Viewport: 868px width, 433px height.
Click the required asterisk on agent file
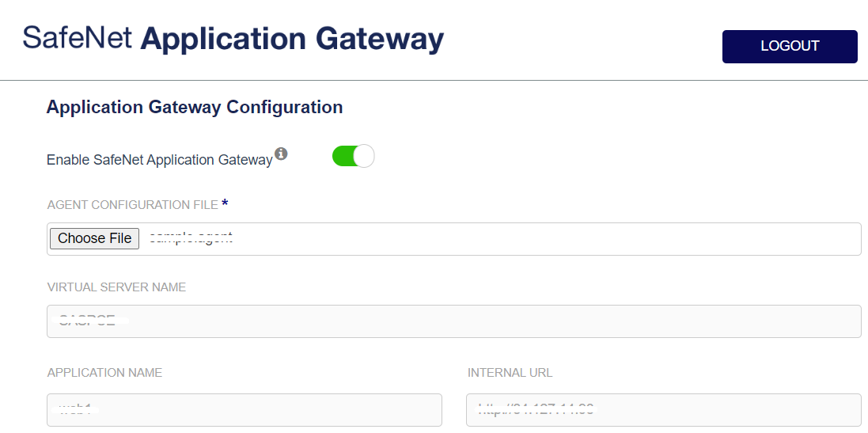coord(225,204)
